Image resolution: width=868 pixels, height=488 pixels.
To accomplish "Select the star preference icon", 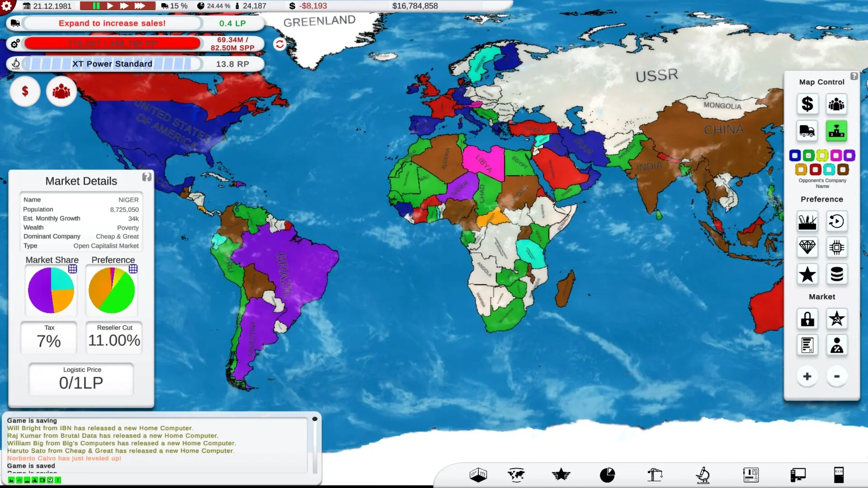I will point(807,274).
